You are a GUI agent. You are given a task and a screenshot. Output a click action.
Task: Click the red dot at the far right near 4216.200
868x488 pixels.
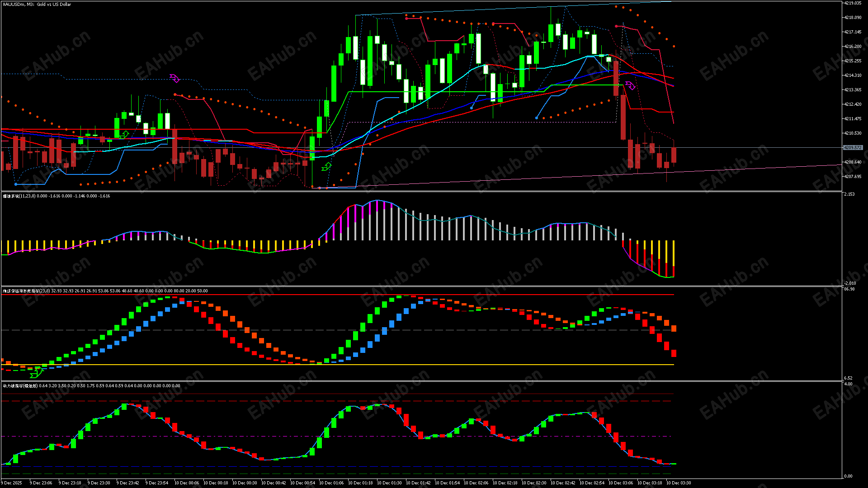point(674,47)
